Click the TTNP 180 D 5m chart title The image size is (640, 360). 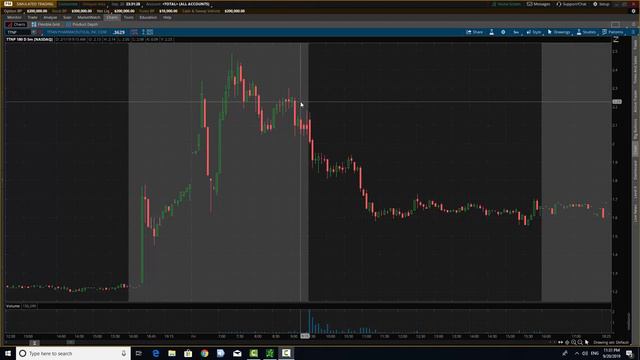point(29,40)
